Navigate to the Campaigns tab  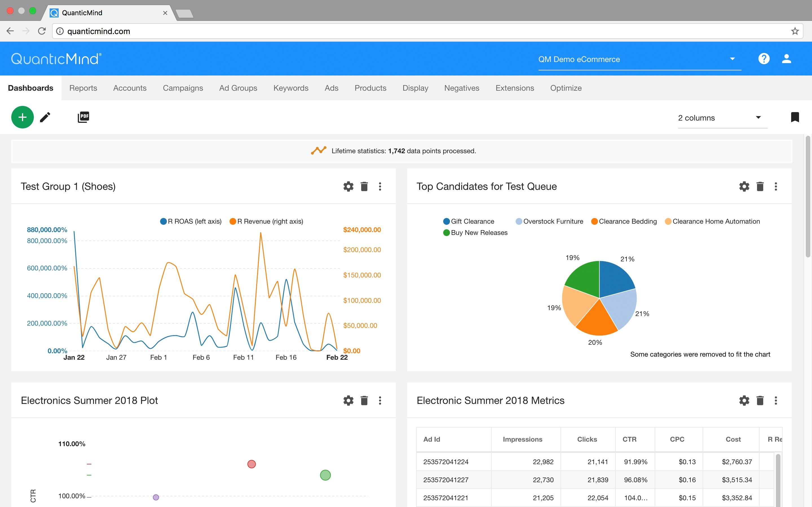182,88
